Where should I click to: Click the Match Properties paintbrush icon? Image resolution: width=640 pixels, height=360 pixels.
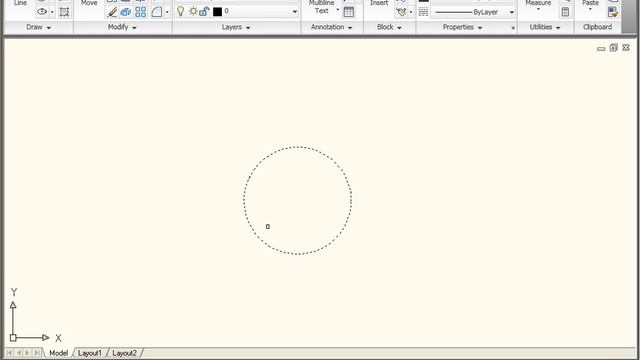coord(613,12)
